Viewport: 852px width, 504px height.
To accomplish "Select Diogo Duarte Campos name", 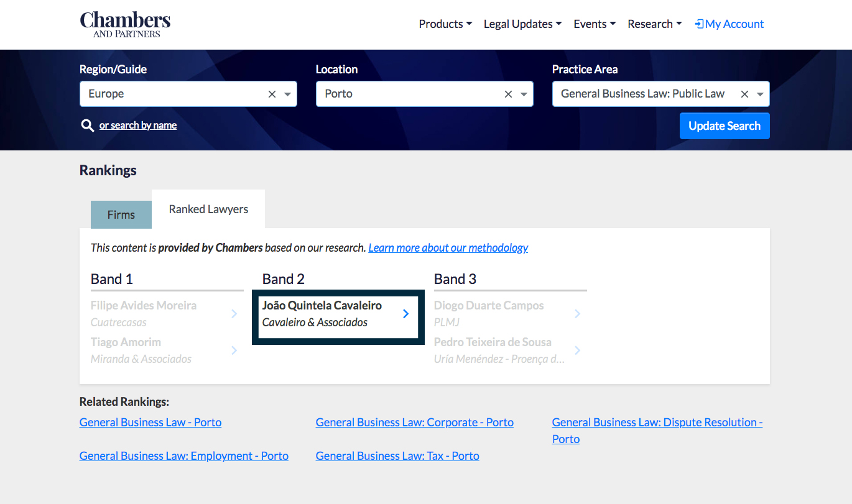I will click(x=489, y=306).
